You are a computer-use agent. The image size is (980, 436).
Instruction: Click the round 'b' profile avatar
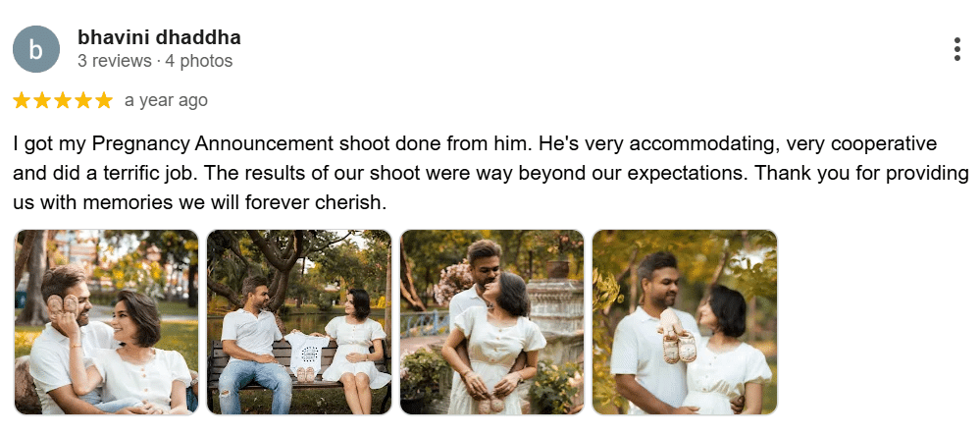[36, 49]
